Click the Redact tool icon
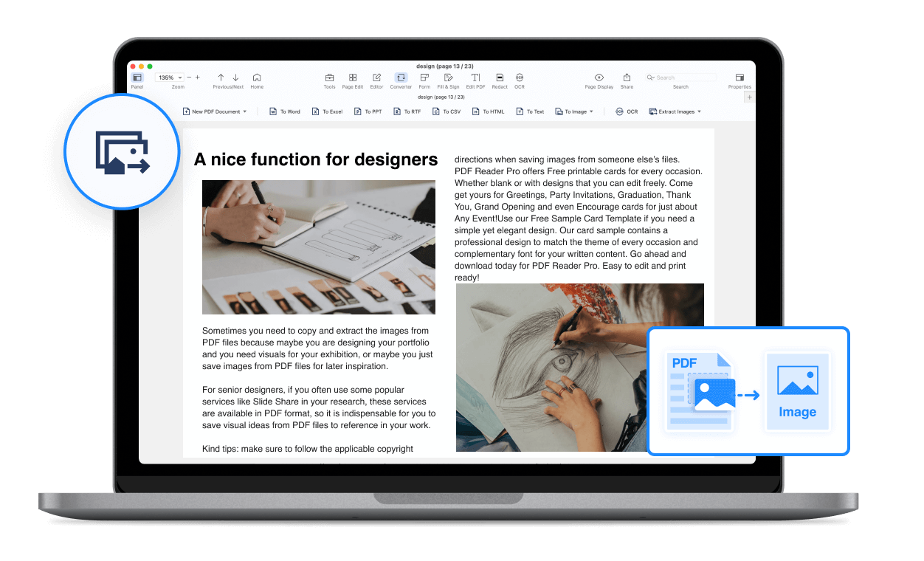 (500, 78)
